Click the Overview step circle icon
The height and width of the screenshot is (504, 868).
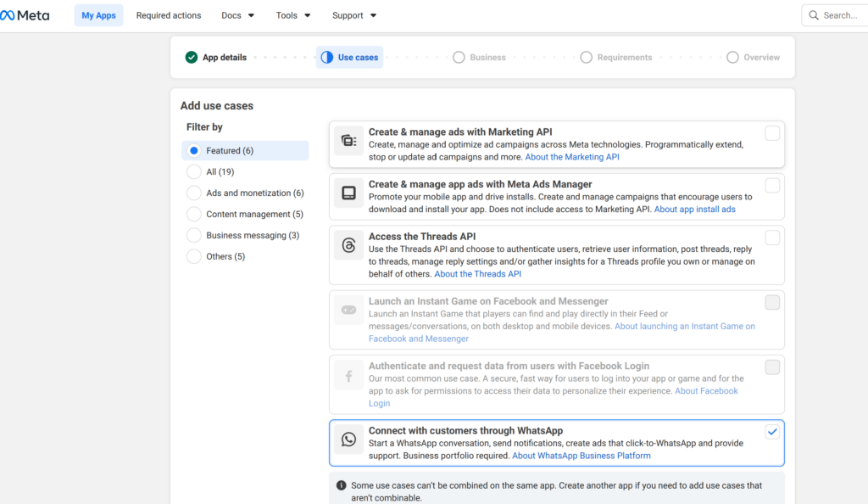click(x=732, y=58)
